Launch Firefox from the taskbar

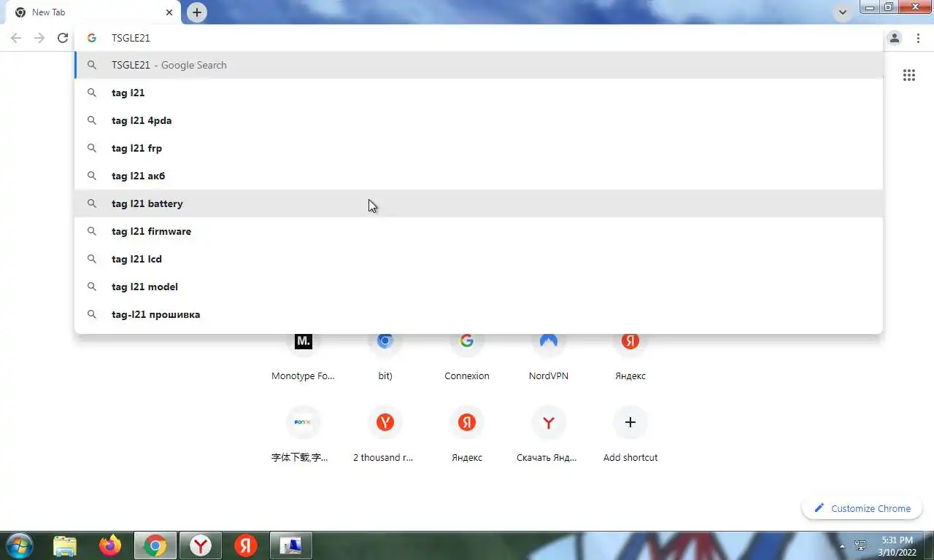[110, 545]
